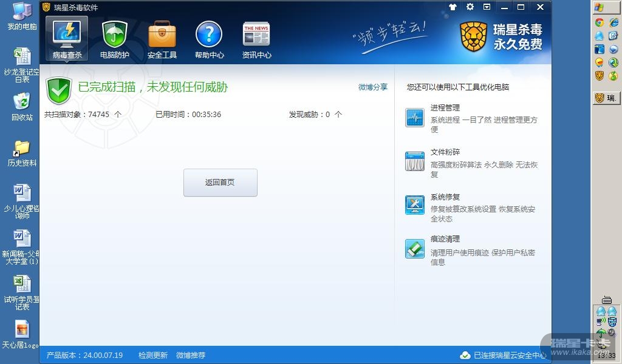Viewport: 622px width, 364px height.
Task: Launch QQ penguin from quick launch
Action: [x=600, y=36]
